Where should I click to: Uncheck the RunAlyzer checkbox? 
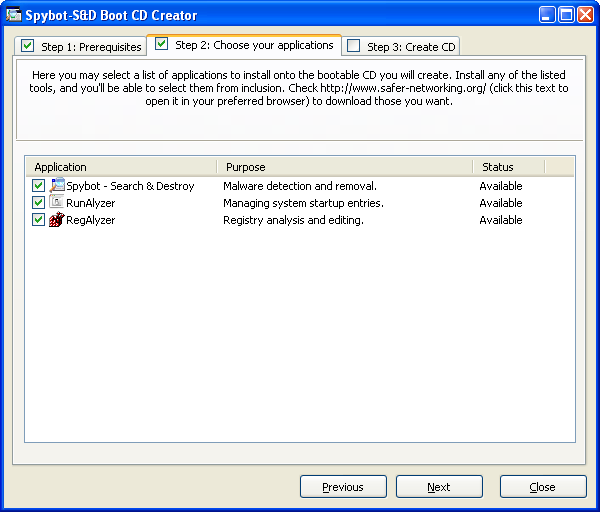(x=38, y=203)
